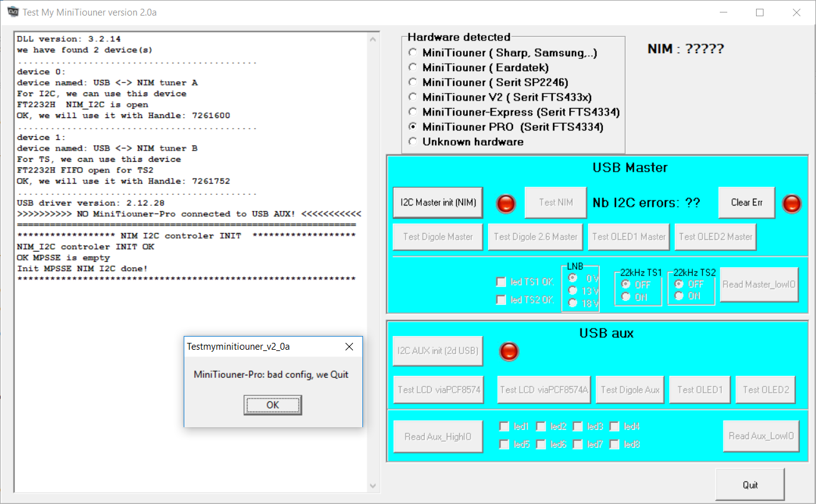Viewport: 816px width, 504px height.
Task: Click the app icon in title bar
Action: [x=12, y=12]
